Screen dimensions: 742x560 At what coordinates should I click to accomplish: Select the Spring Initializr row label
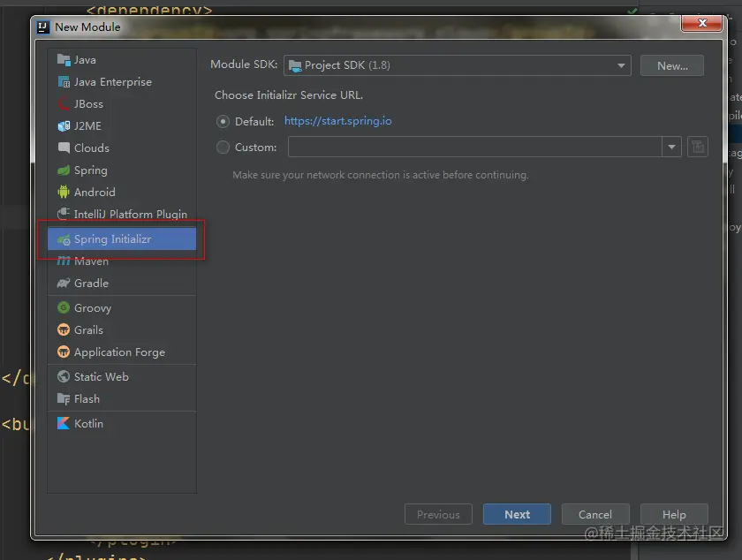point(113,239)
